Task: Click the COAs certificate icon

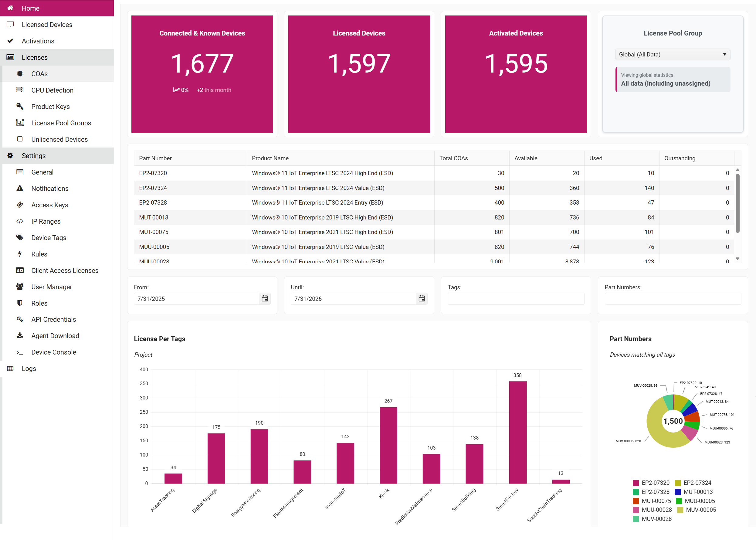Action: click(x=20, y=73)
